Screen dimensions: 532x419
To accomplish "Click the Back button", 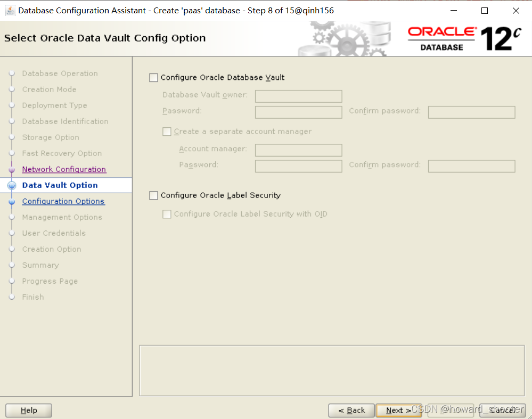I will click(351, 410).
